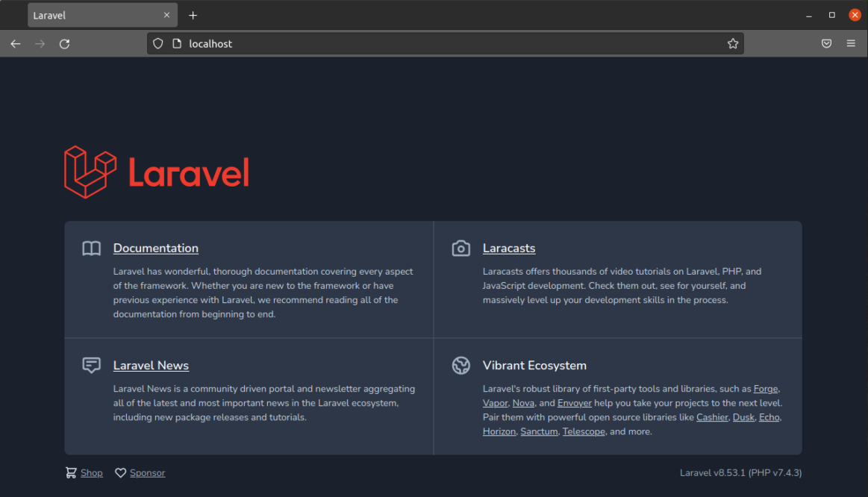
Task: Click the browser reload button
Action: coord(65,44)
